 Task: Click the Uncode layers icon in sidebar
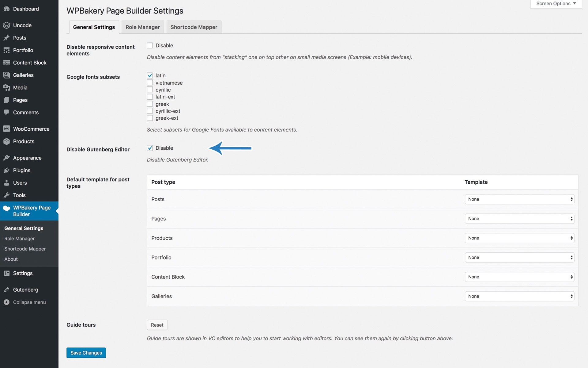coord(6,25)
